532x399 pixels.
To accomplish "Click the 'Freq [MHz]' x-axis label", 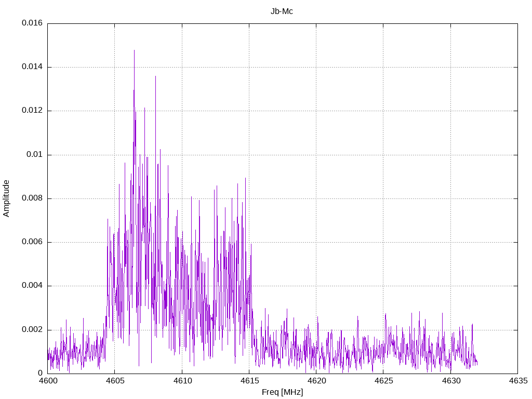I will tap(282, 392).
